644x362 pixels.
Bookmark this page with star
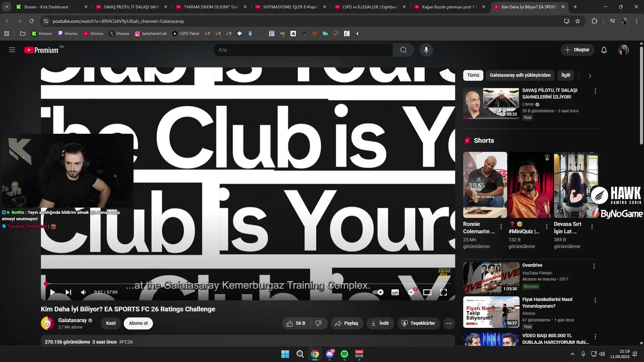pyautogui.click(x=578, y=21)
